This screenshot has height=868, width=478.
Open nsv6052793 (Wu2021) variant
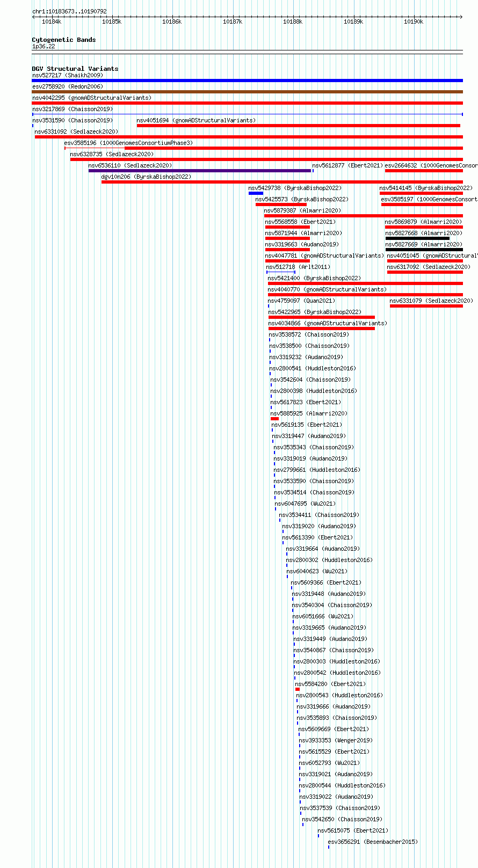coord(329,763)
